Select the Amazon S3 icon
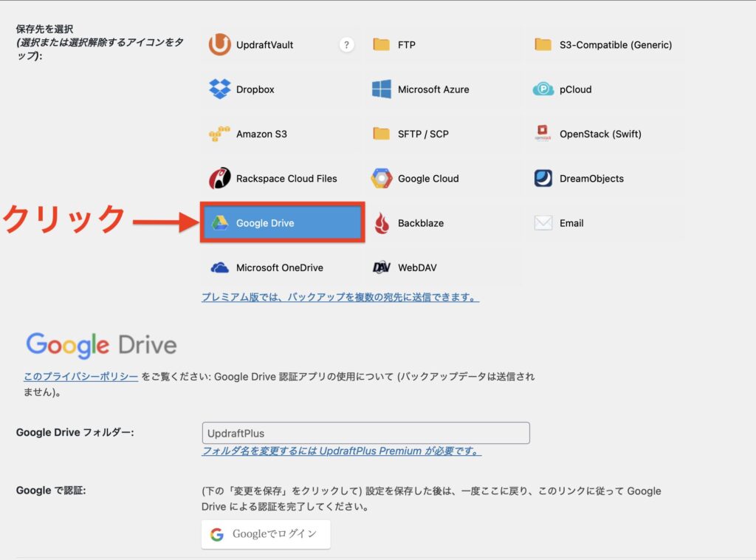 click(220, 134)
